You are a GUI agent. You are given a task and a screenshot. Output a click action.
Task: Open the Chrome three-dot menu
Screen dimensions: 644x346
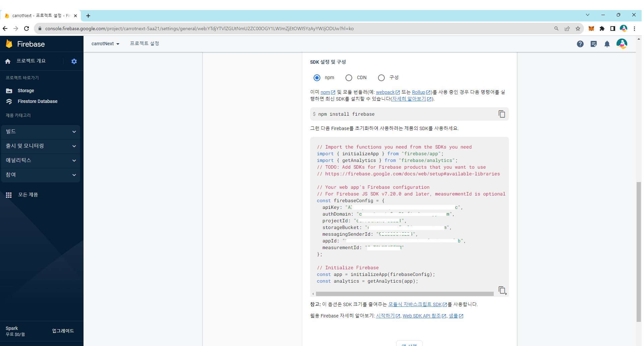(x=634, y=28)
